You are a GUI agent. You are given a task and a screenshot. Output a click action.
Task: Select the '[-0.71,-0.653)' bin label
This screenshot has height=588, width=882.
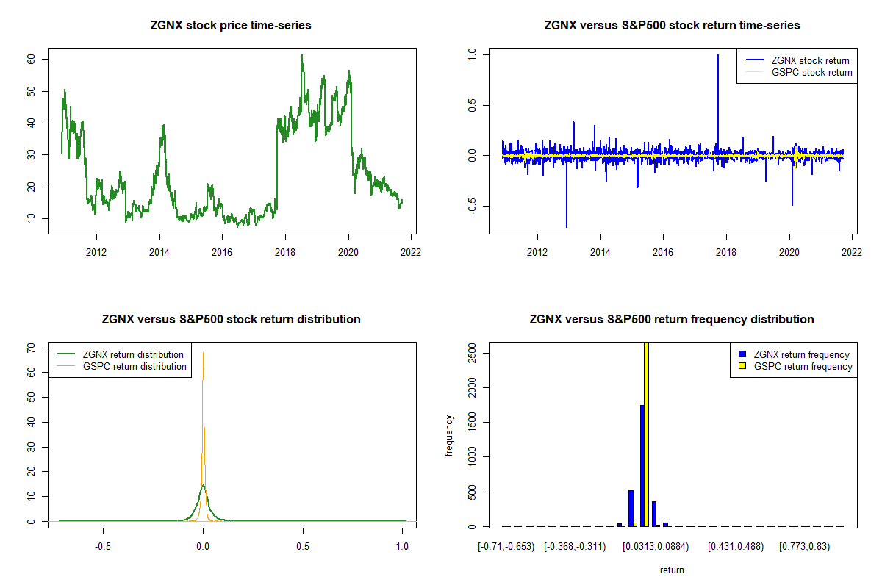506,546
